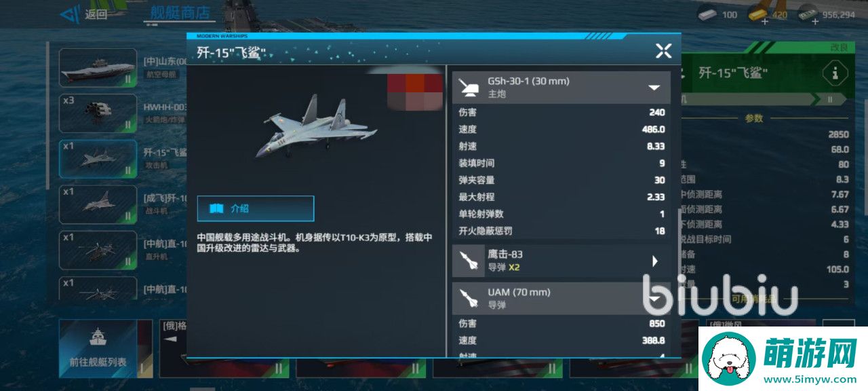Click the 鹰击-83 missile icon
Image resolution: width=868 pixels, height=391 pixels.
pos(468,261)
